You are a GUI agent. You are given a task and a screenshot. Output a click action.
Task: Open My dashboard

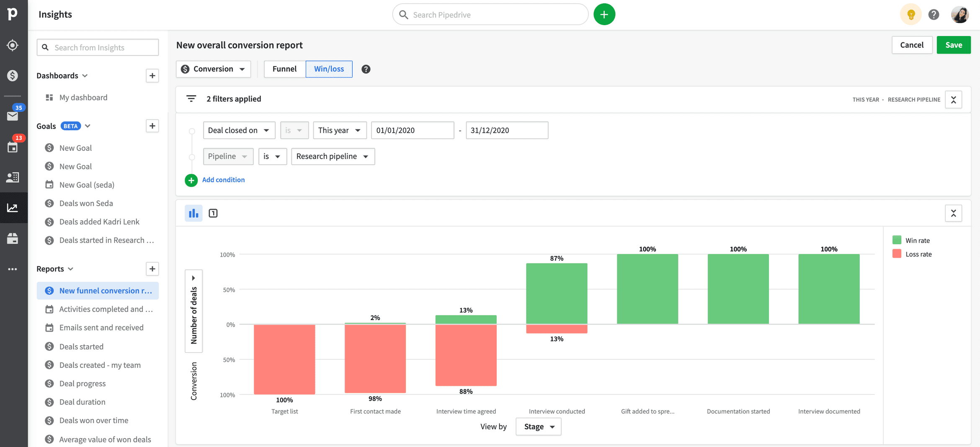click(83, 97)
